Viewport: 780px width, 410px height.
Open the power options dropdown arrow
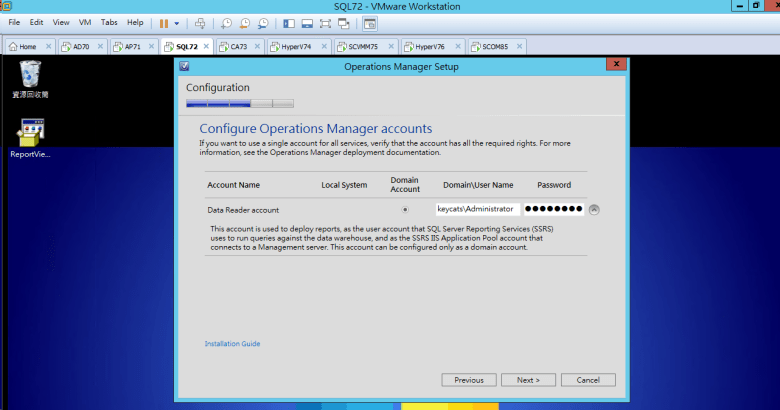[177, 22]
